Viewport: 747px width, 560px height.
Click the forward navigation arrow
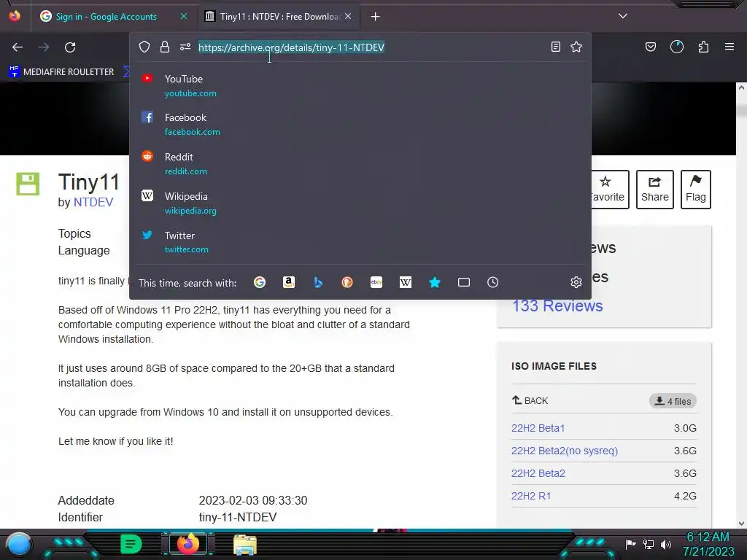click(x=44, y=47)
